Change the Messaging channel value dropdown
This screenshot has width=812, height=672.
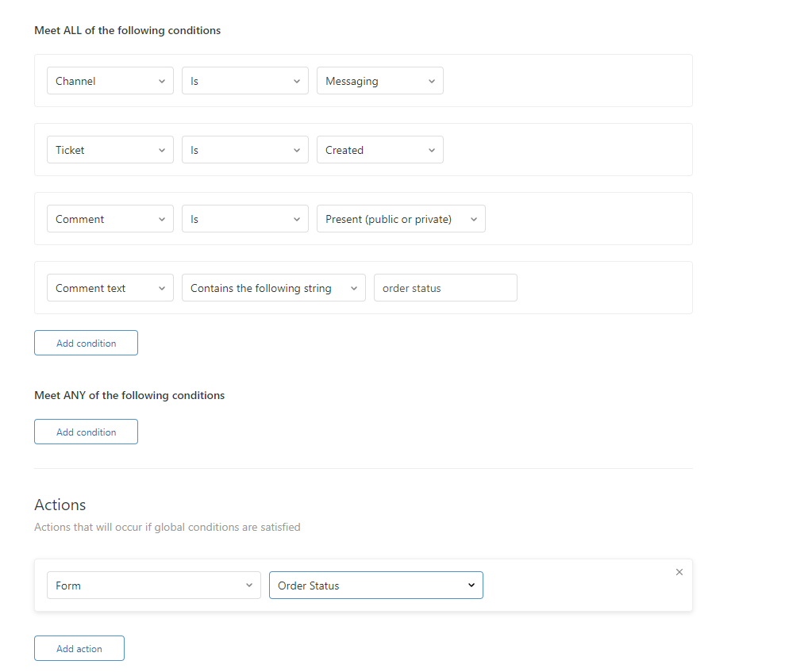(x=379, y=81)
